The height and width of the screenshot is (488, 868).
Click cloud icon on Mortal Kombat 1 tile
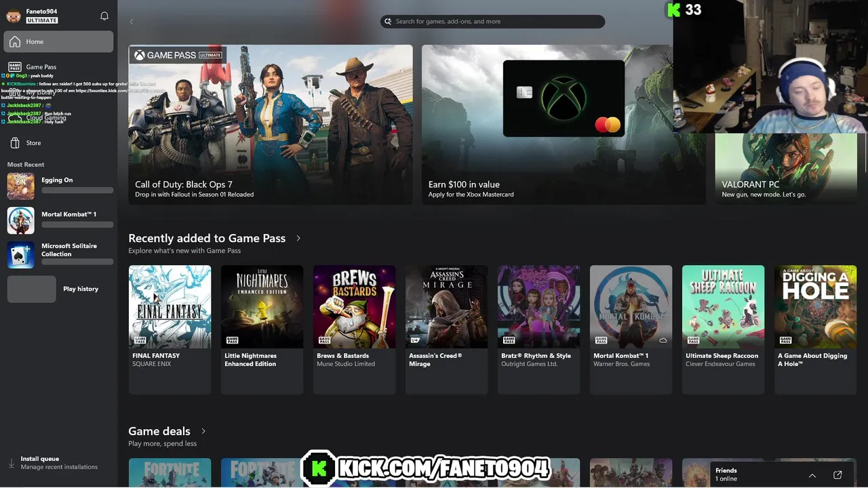pos(663,340)
